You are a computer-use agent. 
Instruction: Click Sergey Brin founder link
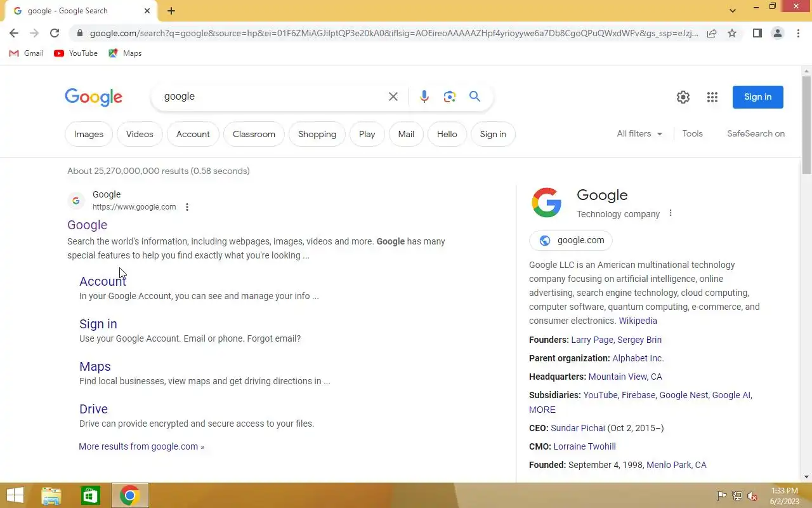(639, 340)
